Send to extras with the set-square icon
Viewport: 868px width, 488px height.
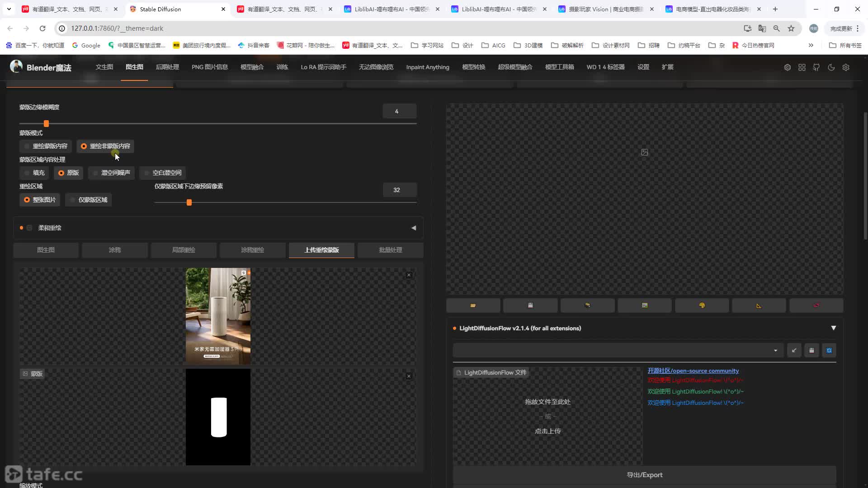[x=759, y=305]
